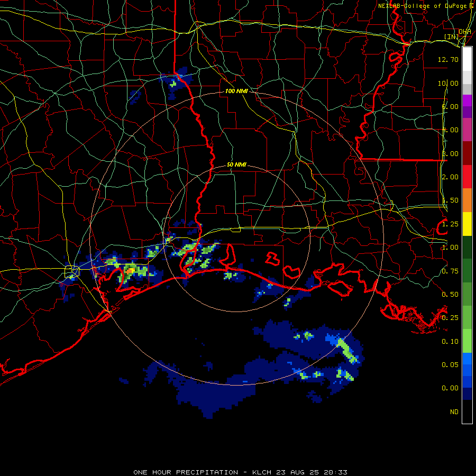476x476 pixels.
Task: Click the 2.00 legend value
Action: [x=450, y=177]
